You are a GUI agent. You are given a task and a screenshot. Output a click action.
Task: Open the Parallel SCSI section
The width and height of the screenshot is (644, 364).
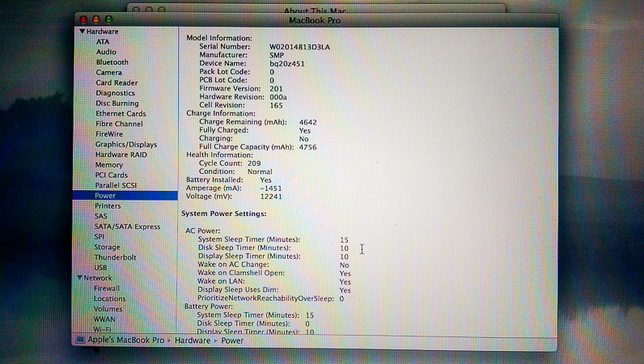click(116, 185)
